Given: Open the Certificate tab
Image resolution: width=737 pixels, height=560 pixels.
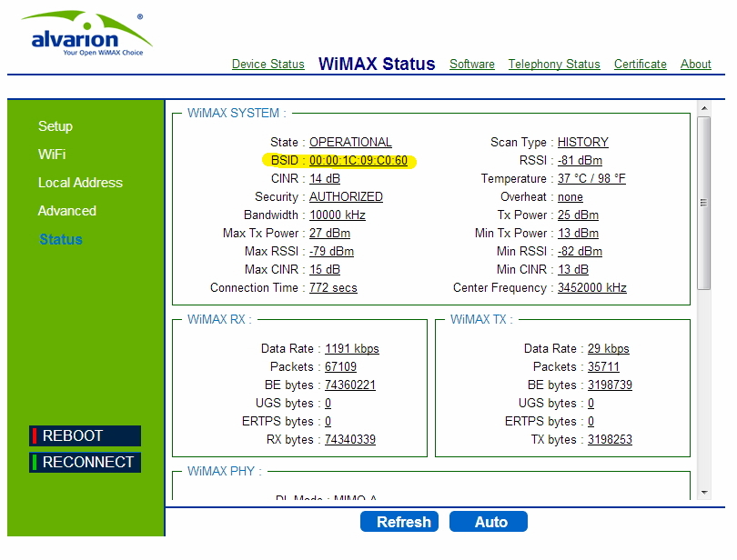Looking at the screenshot, I should (641, 64).
